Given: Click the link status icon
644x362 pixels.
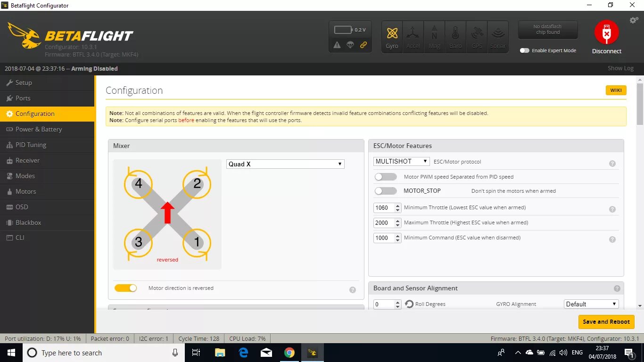Looking at the screenshot, I should pos(363,45).
